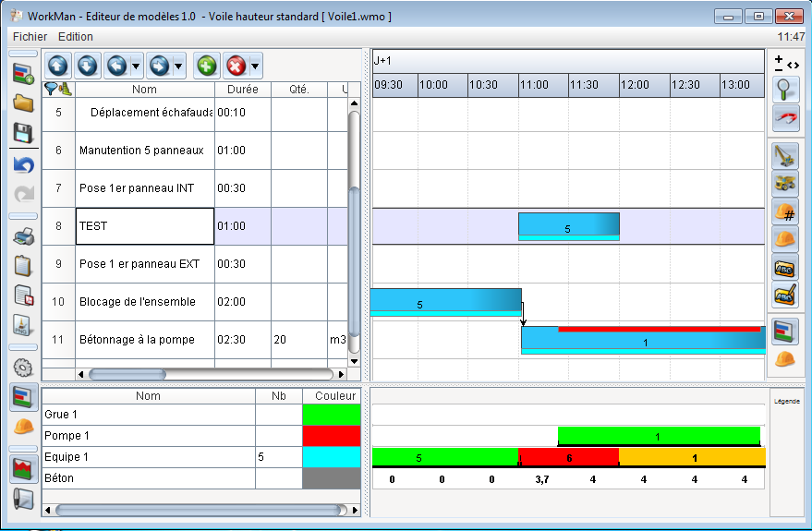
Task: Open the Edition menu
Action: (76, 37)
